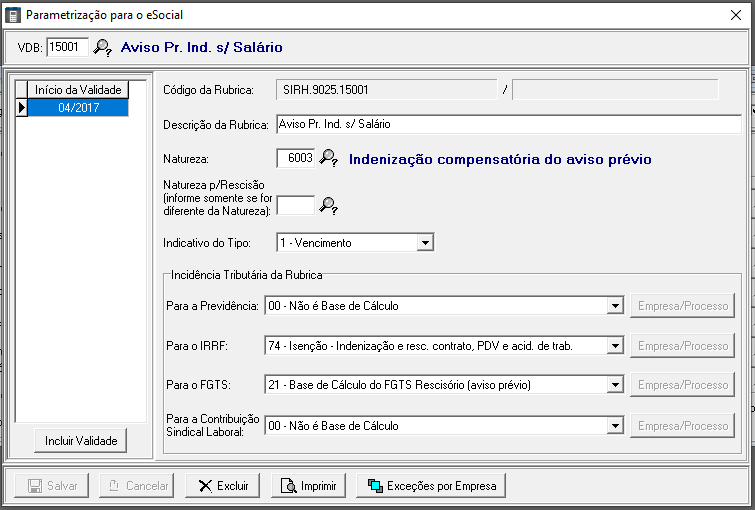
Task: Click the Natureza p/Rescisão lookup icon
Action: (x=329, y=205)
